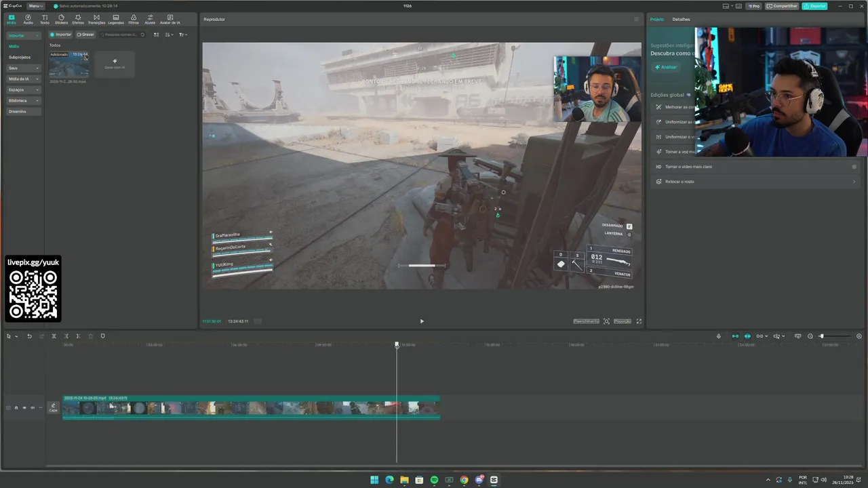
Task: Click the timeline playhead marker
Action: coord(397,344)
